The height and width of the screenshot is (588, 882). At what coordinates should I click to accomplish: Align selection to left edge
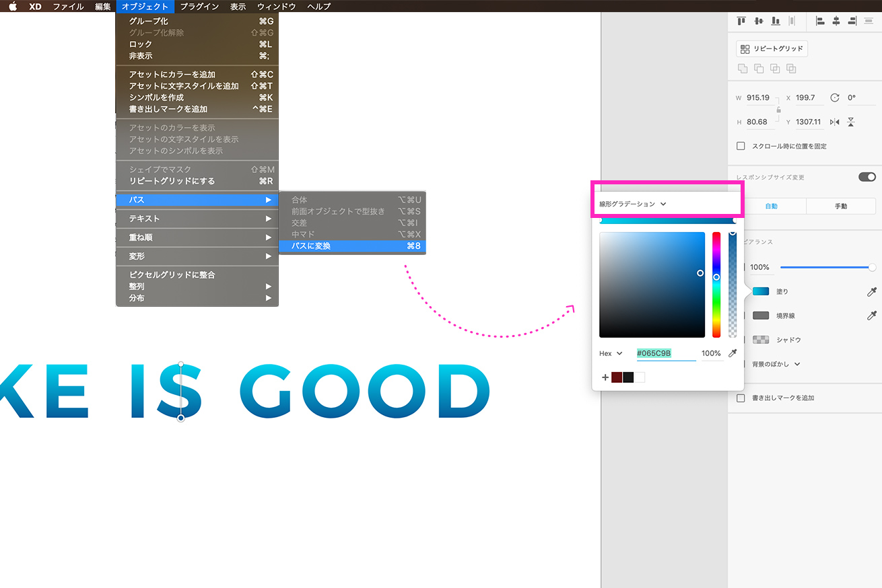tap(820, 21)
